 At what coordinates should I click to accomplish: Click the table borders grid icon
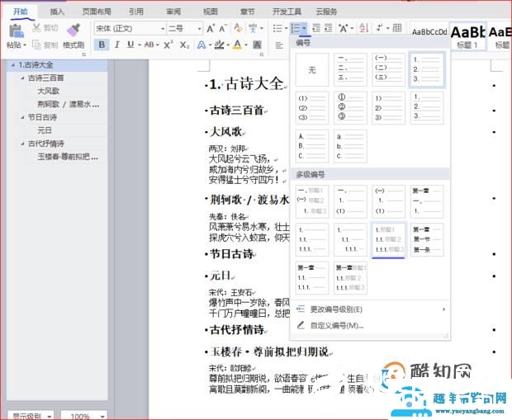(397, 28)
